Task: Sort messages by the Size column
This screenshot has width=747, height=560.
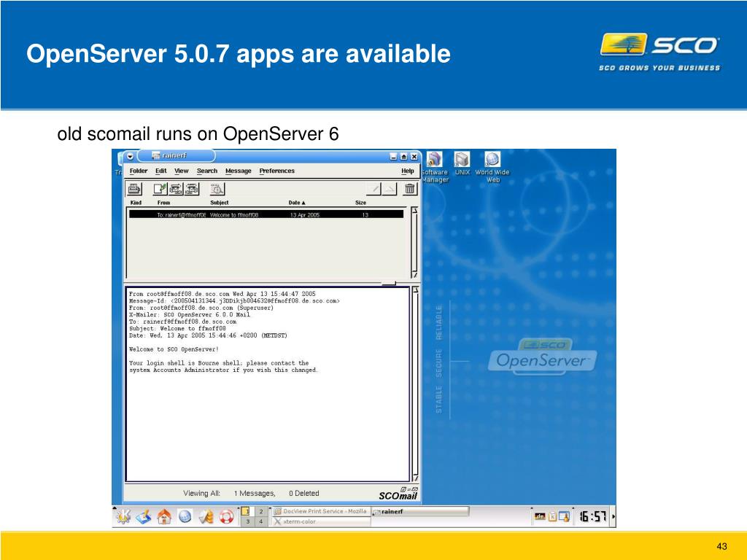Action: [360, 203]
